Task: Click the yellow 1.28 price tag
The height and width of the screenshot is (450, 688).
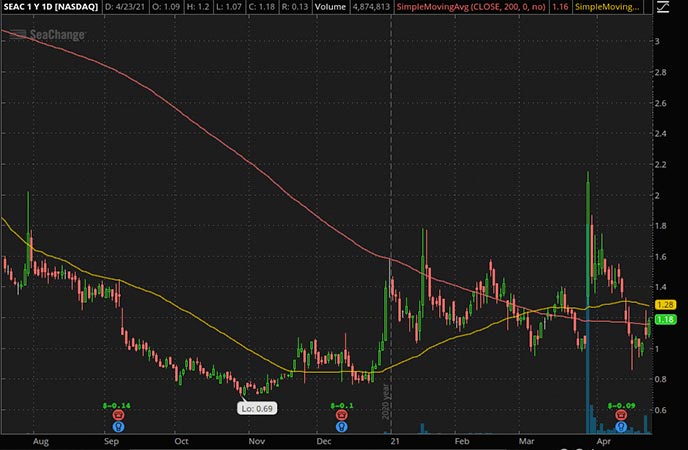Action: (665, 305)
